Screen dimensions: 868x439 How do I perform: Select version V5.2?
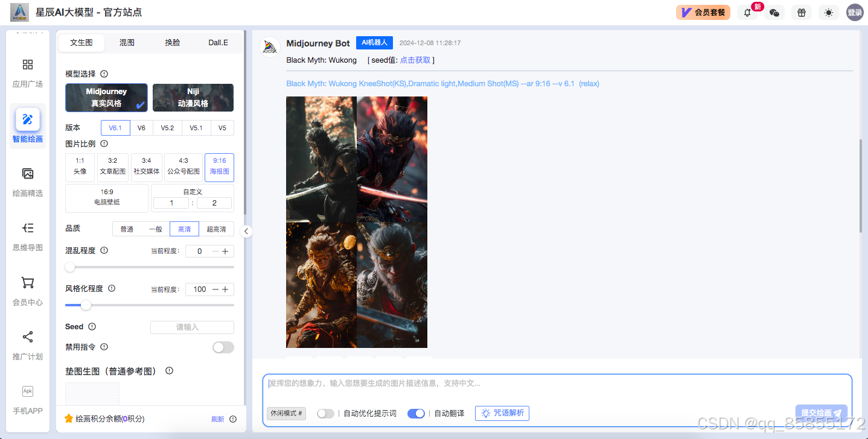point(167,128)
